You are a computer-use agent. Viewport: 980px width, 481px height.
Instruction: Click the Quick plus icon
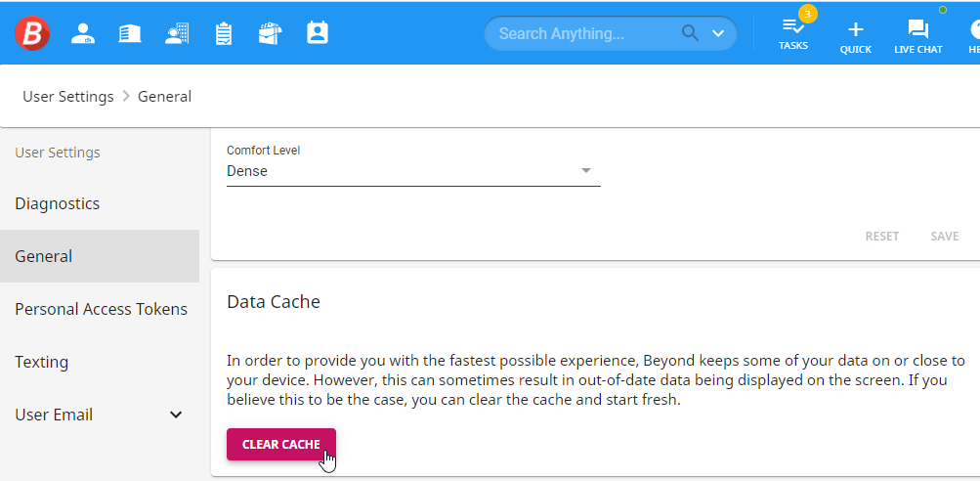pos(855,34)
